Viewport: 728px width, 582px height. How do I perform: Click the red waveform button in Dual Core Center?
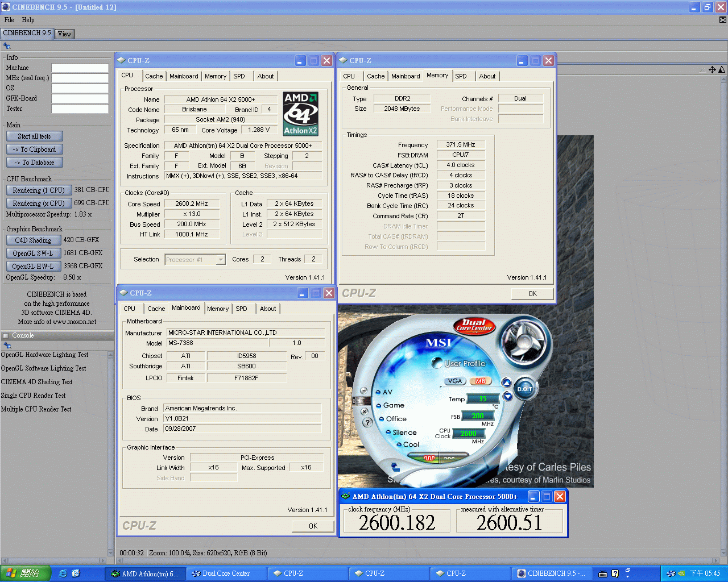429,458
